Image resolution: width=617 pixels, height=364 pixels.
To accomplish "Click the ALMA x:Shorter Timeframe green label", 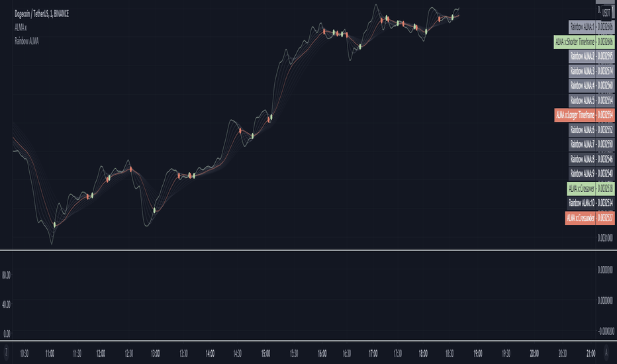I will (x=583, y=42).
